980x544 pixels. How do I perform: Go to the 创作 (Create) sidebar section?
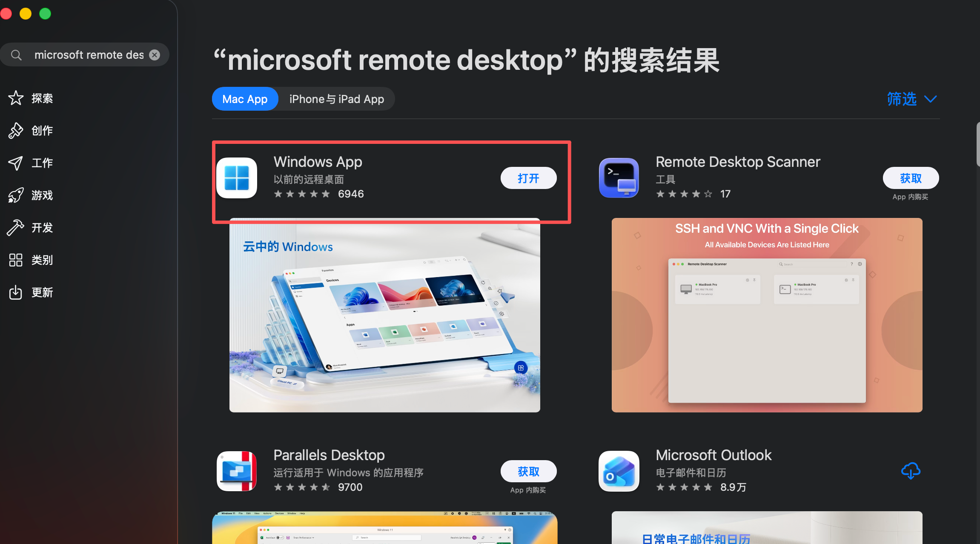(x=31, y=131)
